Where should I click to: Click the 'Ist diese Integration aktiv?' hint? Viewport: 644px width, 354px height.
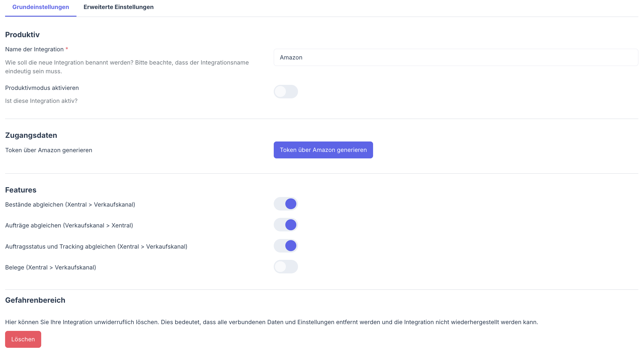tap(41, 101)
